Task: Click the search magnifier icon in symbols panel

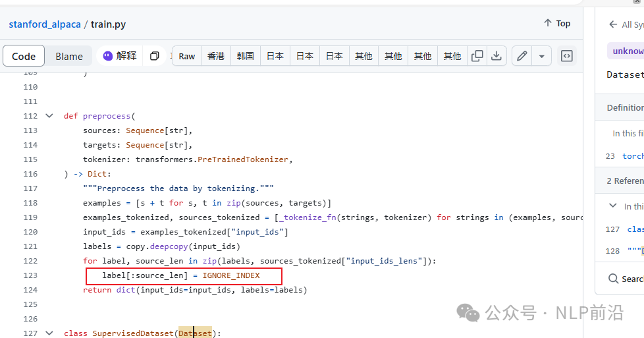Action: tap(613, 279)
